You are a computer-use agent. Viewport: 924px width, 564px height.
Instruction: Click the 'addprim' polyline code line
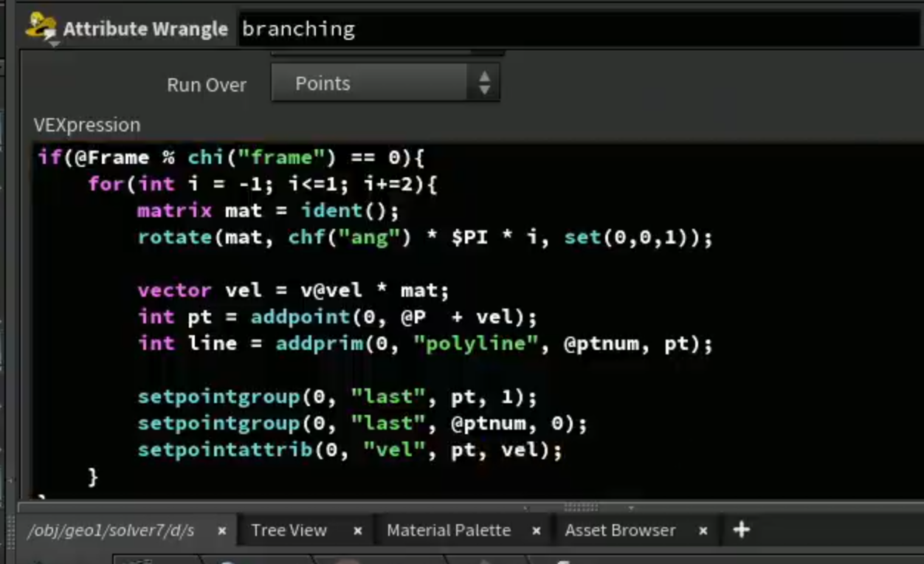pyautogui.click(x=425, y=344)
